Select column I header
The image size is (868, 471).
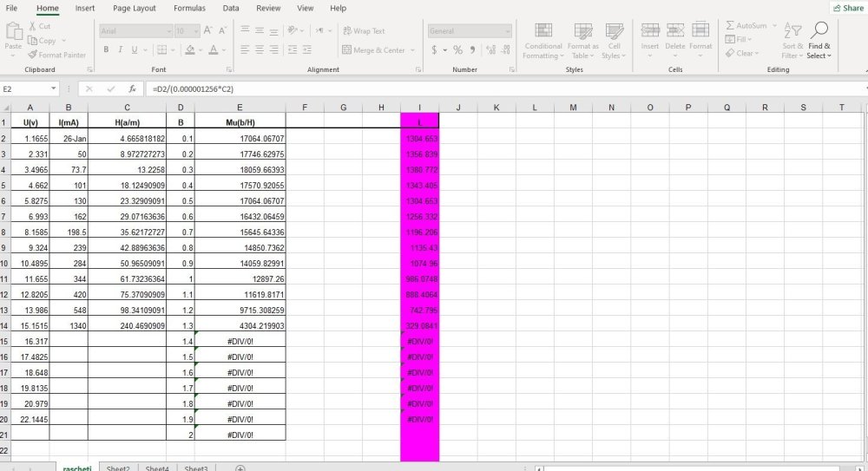(419, 108)
